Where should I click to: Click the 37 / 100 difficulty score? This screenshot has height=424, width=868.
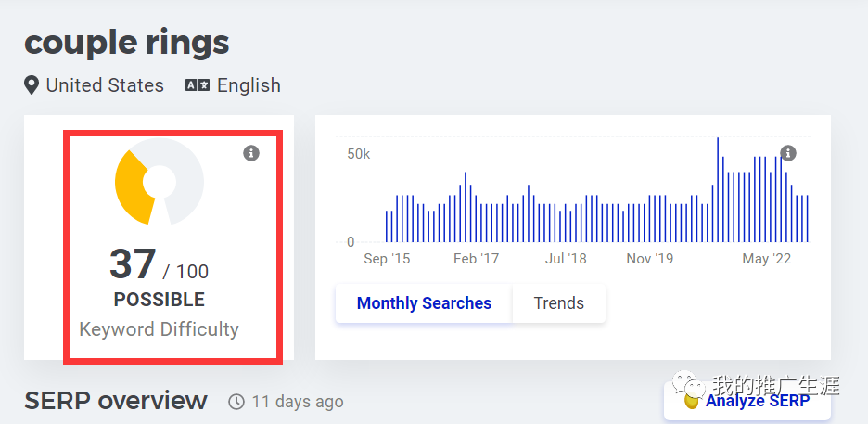[x=159, y=265]
